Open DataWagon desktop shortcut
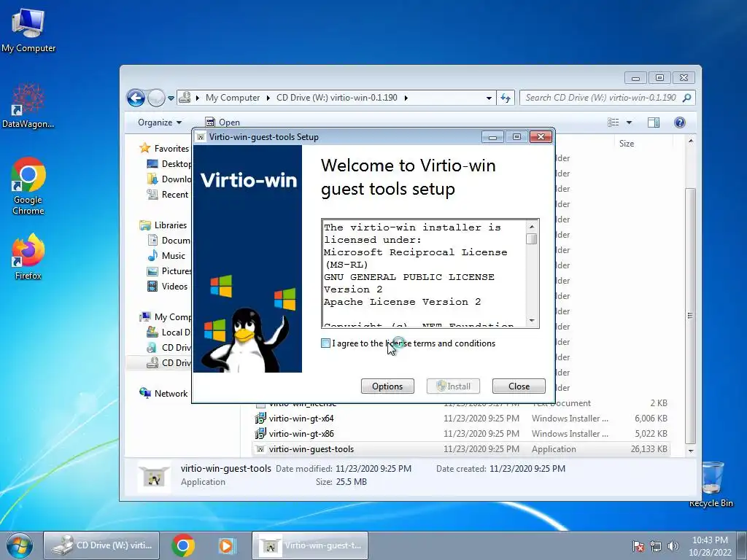 pyautogui.click(x=28, y=106)
